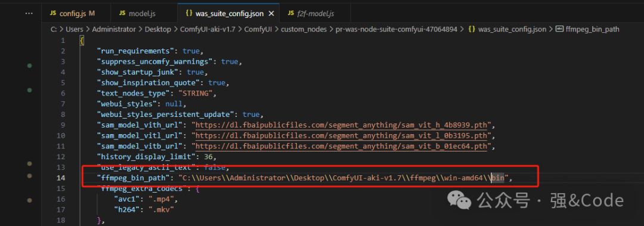Click the "avc1" key
This screenshot has width=644, height=226.
click(x=125, y=199)
